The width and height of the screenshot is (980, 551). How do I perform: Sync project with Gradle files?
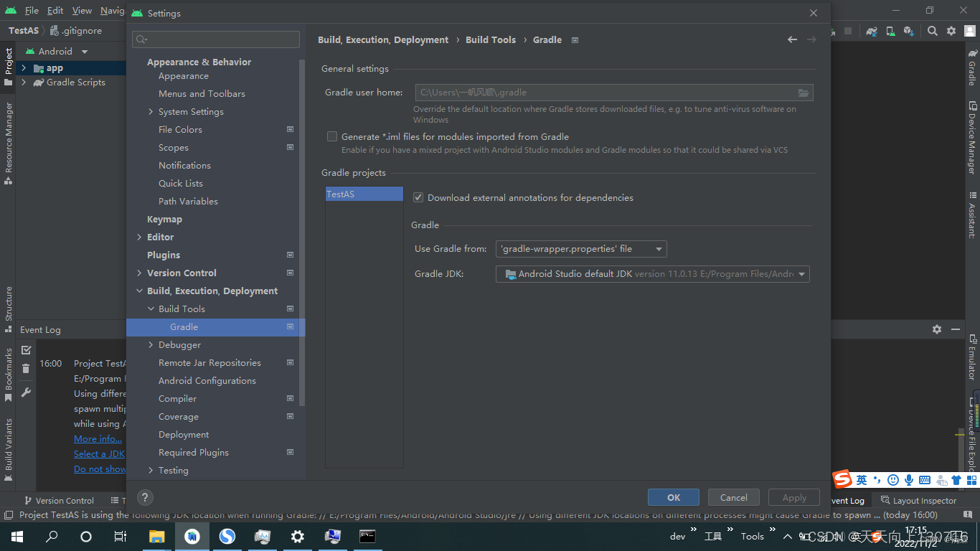(x=871, y=31)
